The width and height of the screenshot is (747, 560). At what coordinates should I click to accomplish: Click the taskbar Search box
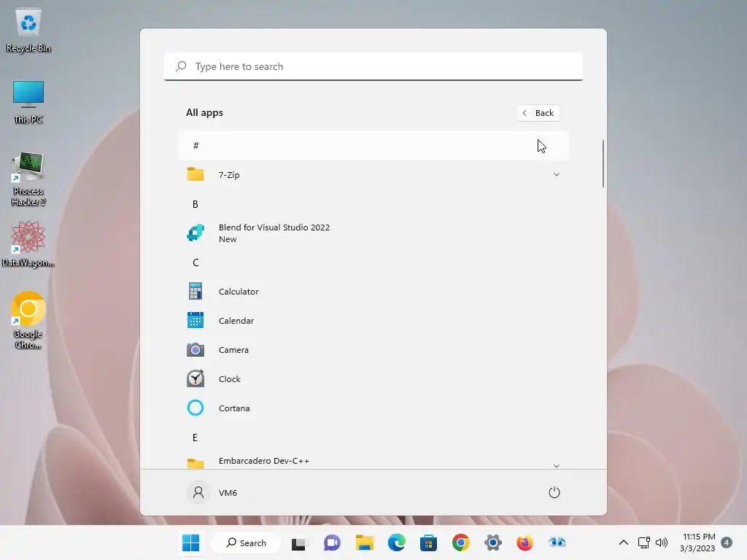246,542
